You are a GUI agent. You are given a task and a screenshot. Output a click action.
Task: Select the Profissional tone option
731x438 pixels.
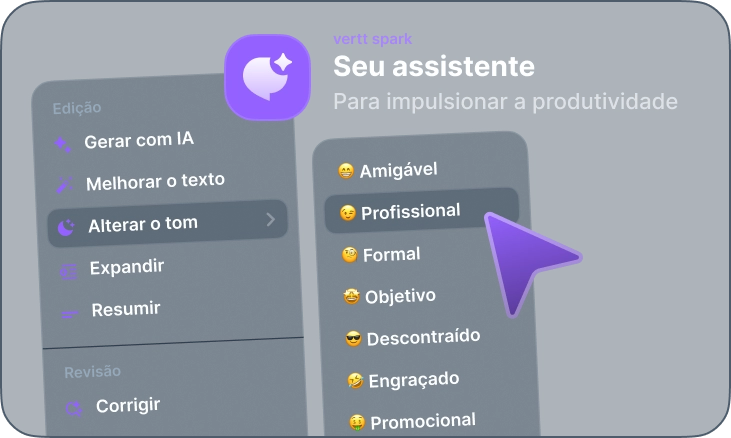pos(422,211)
